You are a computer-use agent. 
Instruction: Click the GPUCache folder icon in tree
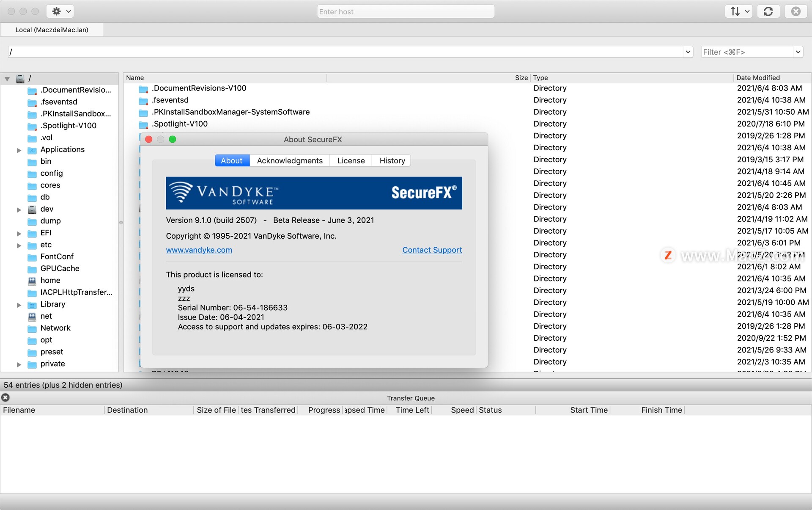click(32, 269)
